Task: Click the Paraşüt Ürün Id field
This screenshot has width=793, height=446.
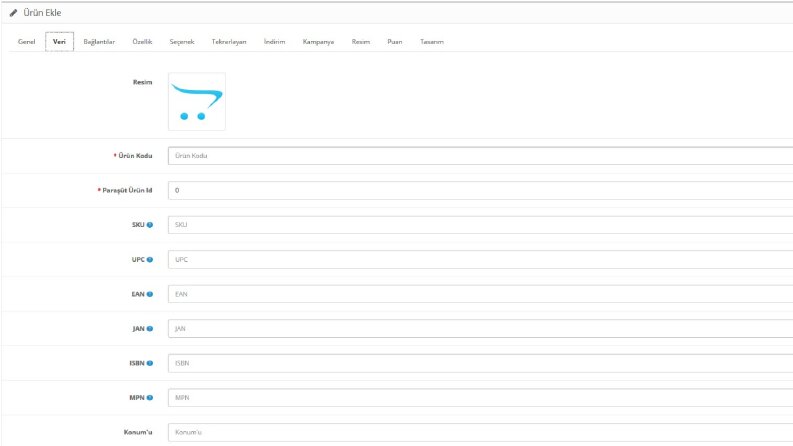Action: point(480,191)
